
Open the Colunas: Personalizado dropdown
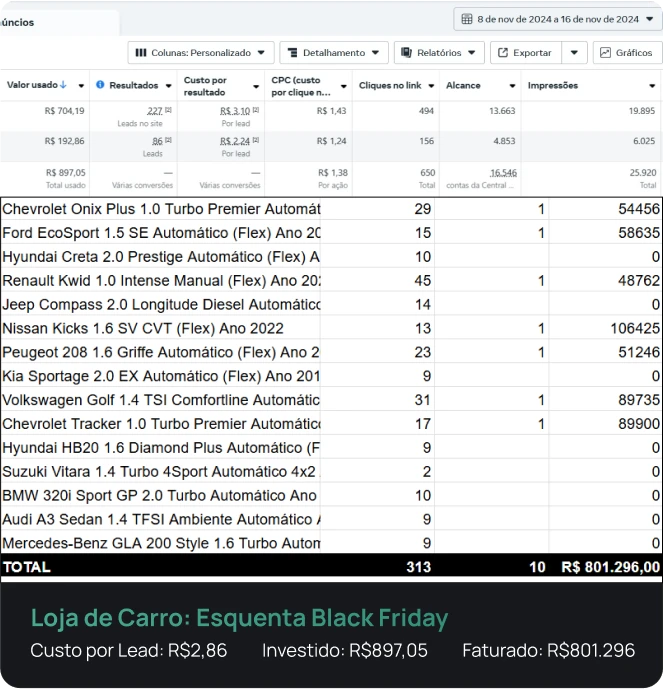coord(200,52)
